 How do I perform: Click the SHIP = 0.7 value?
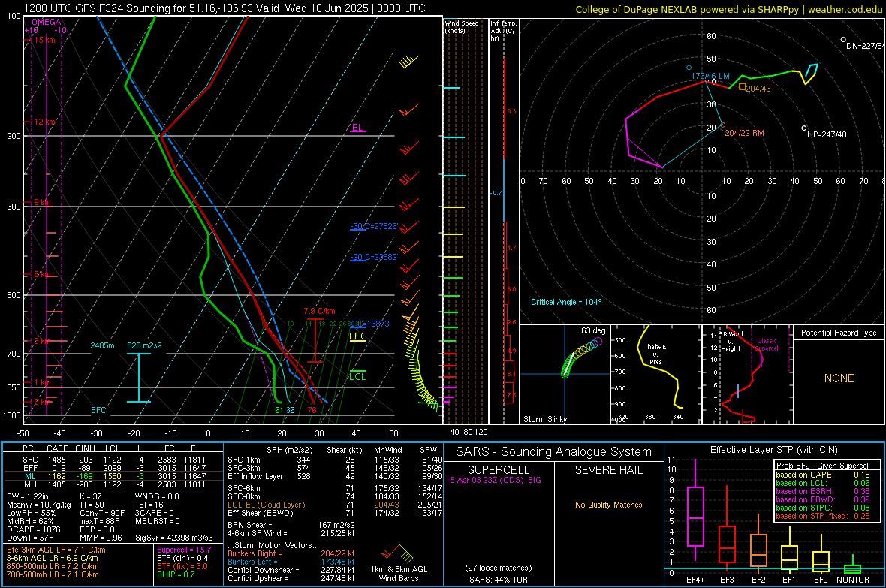[176, 575]
